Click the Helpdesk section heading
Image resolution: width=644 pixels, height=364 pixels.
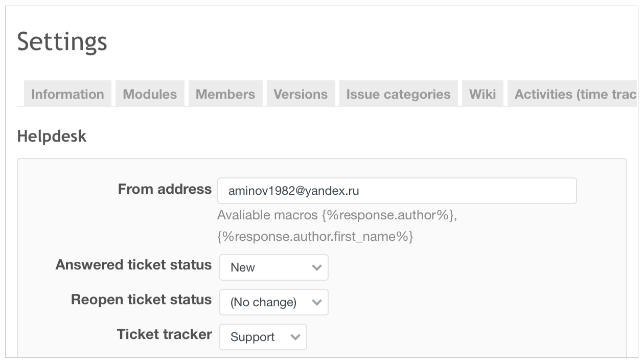[x=51, y=136]
